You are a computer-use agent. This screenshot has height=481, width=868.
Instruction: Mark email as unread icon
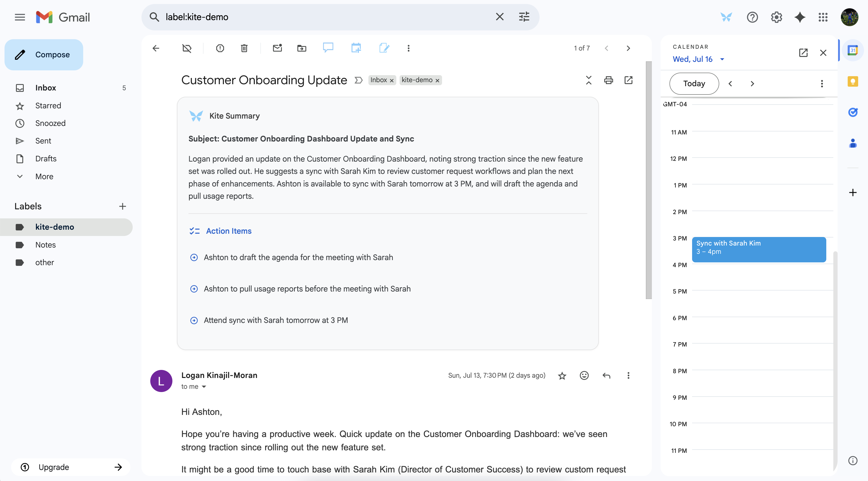coord(277,48)
